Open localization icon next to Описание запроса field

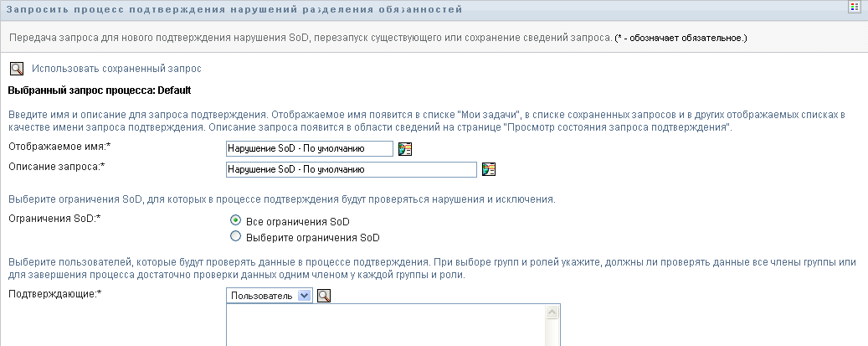pyautogui.click(x=489, y=170)
